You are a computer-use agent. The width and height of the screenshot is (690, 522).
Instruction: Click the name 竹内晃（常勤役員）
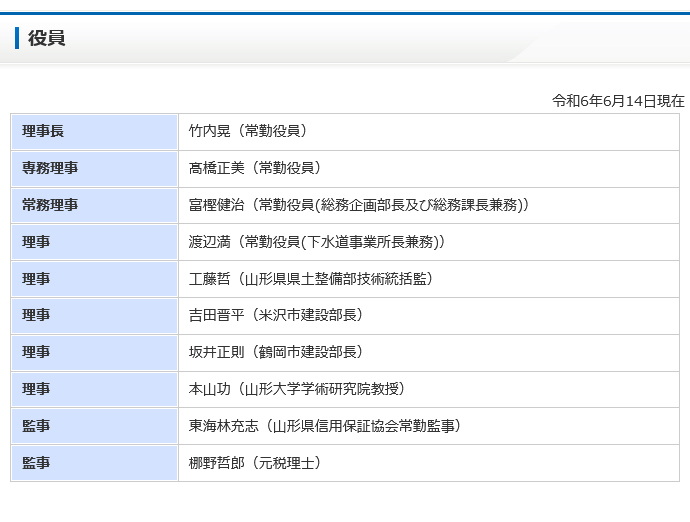[x=248, y=131]
